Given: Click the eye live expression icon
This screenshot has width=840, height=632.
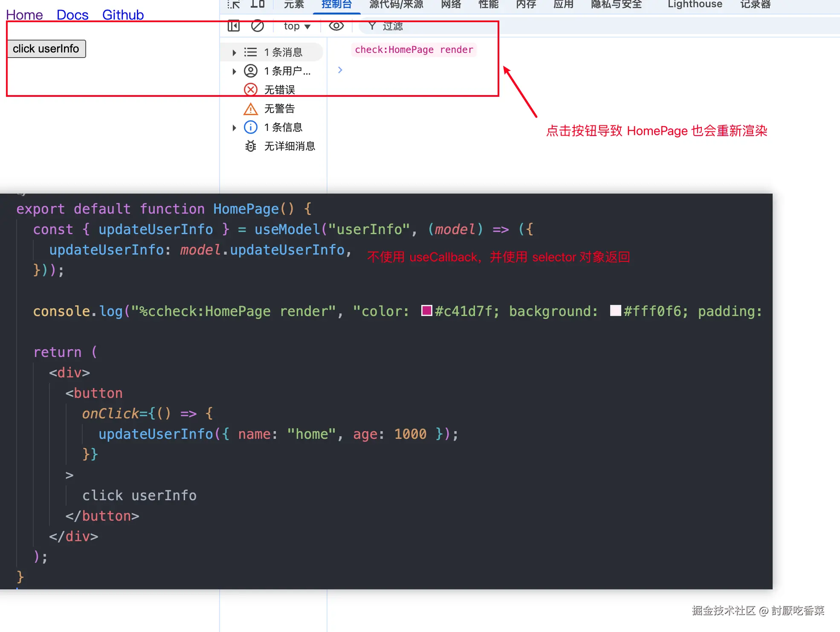Looking at the screenshot, I should (x=336, y=26).
